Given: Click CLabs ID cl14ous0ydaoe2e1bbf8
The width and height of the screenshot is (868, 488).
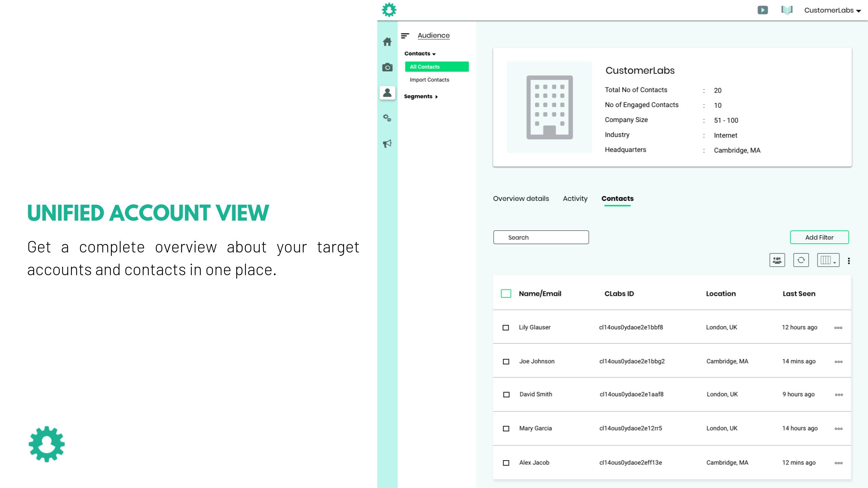Looking at the screenshot, I should pos(631,327).
